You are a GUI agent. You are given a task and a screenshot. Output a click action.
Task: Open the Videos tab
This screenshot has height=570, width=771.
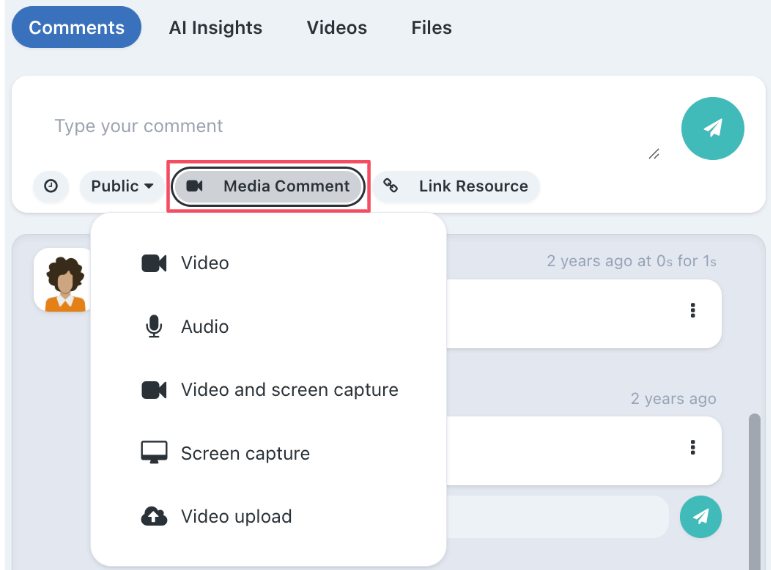pyautogui.click(x=336, y=28)
